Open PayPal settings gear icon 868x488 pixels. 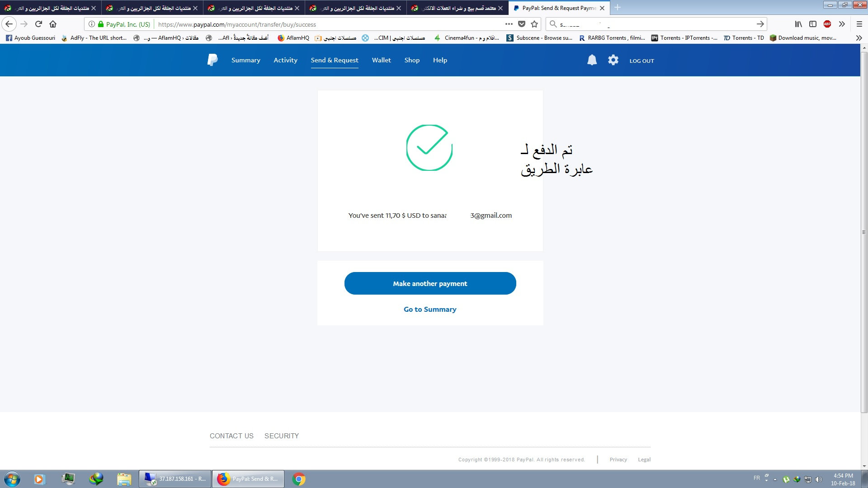(613, 60)
